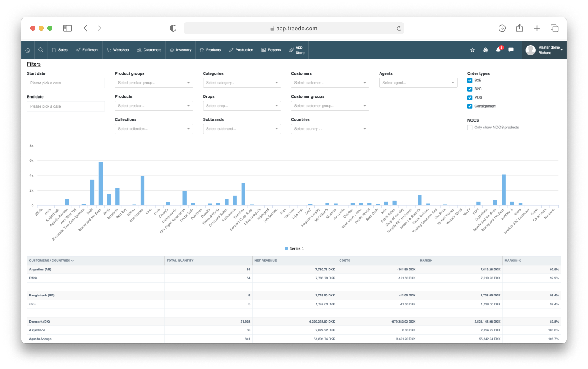The image size is (588, 369).
Task: Click the Brantissimo chart bar
Action: point(143,191)
